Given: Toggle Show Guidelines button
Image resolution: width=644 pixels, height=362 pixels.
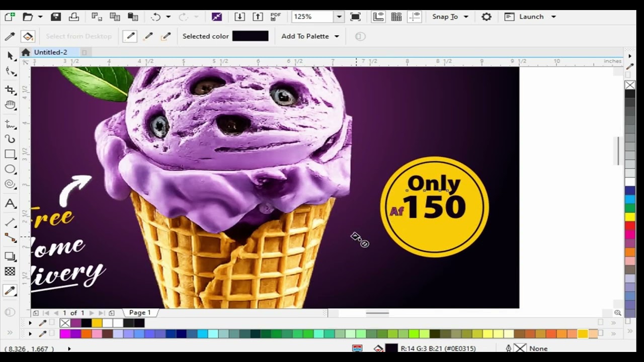Looking at the screenshot, I should click(415, 17).
